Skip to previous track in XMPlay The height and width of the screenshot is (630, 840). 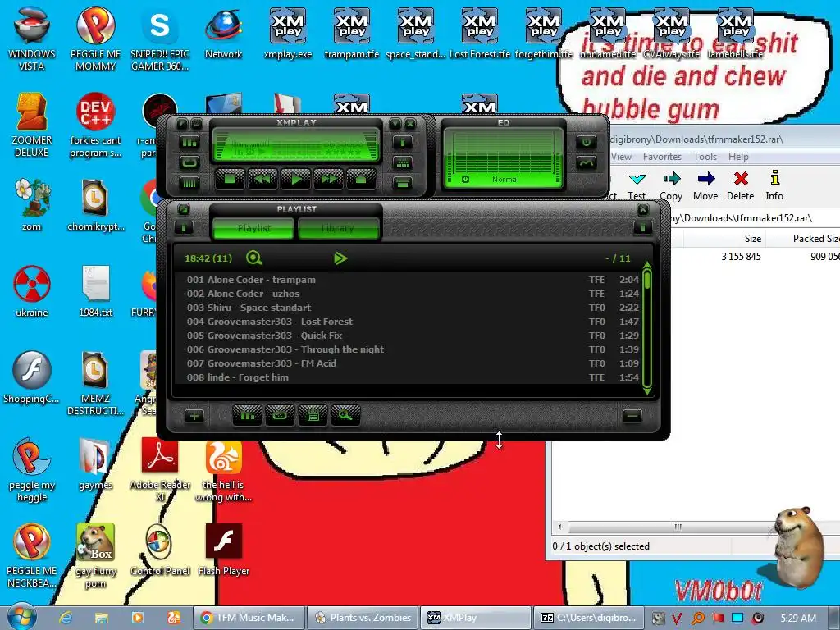point(262,180)
